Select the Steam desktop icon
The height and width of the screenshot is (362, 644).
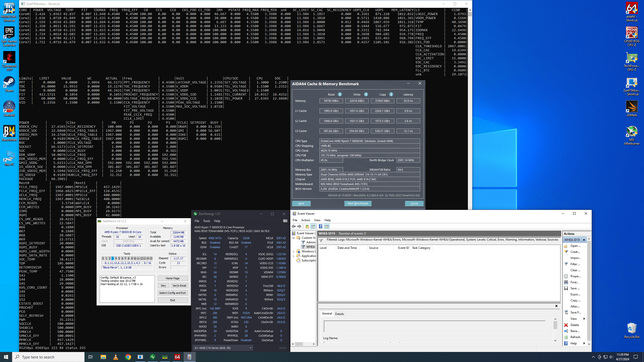coord(9,84)
